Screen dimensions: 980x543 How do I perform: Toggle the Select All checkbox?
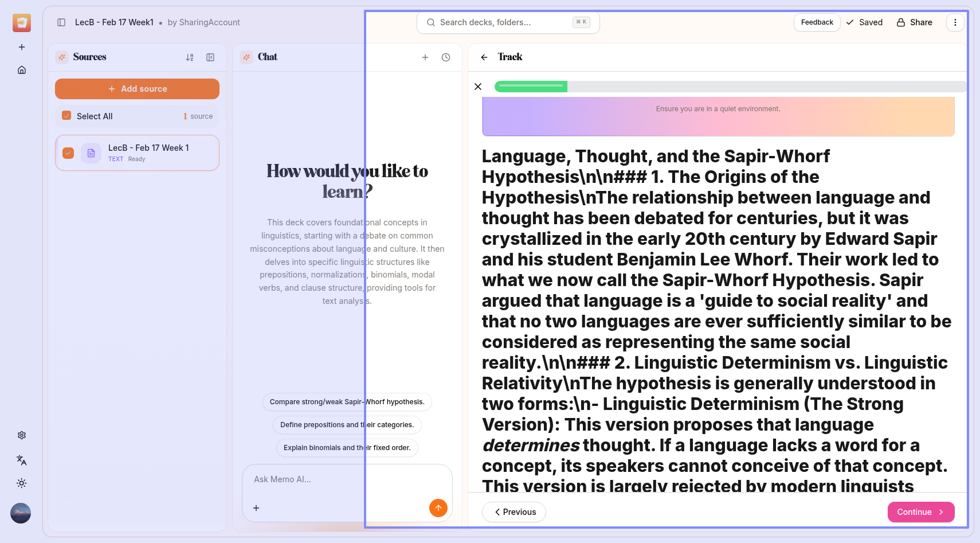66,116
